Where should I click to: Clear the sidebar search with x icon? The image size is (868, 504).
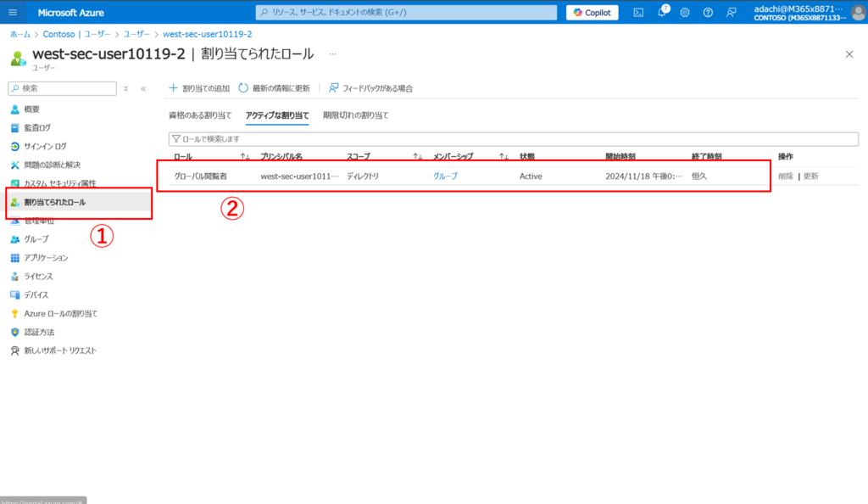(125, 88)
